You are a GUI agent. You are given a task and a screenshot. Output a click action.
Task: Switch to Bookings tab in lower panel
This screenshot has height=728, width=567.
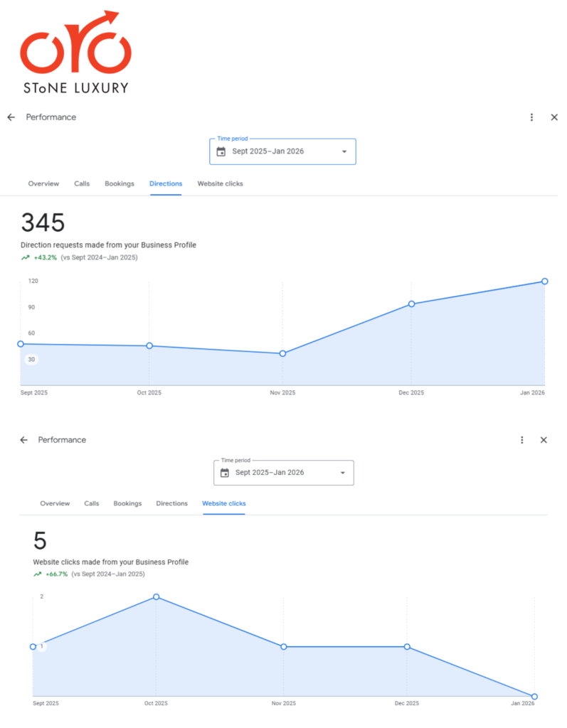click(x=127, y=503)
